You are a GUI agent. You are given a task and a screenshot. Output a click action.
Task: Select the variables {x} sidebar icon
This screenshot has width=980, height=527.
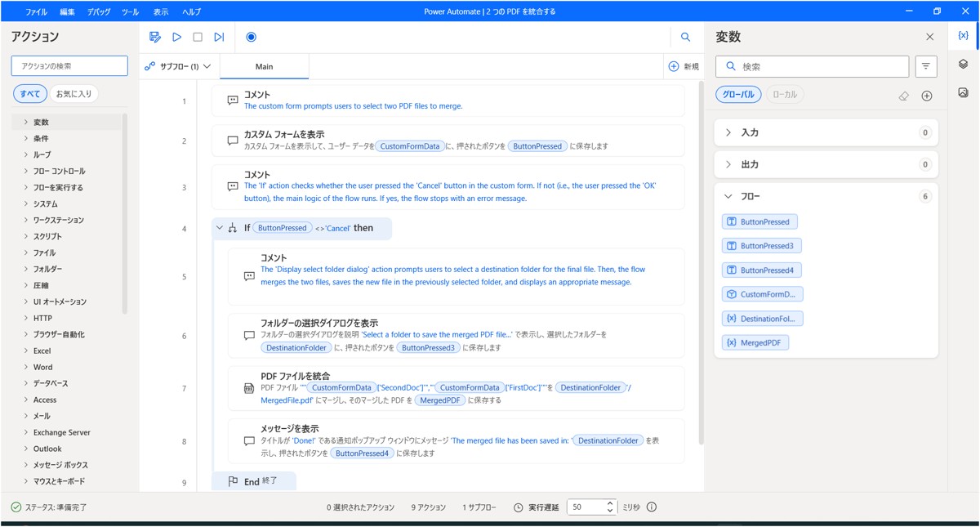964,36
